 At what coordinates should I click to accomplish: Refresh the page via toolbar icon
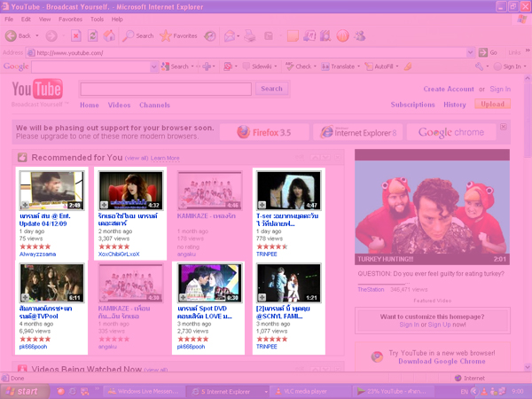tap(92, 36)
